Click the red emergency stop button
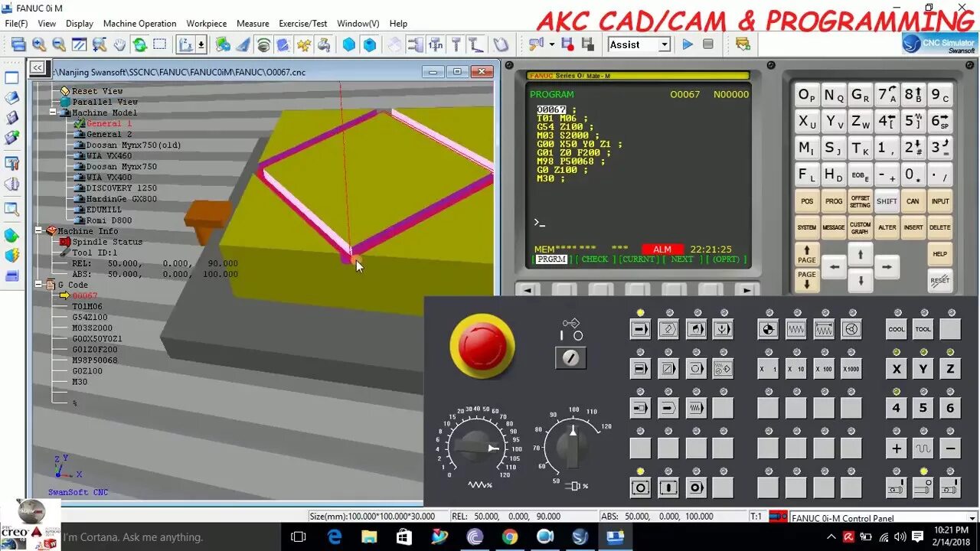Screen dimensions: 980x551 click(x=482, y=345)
